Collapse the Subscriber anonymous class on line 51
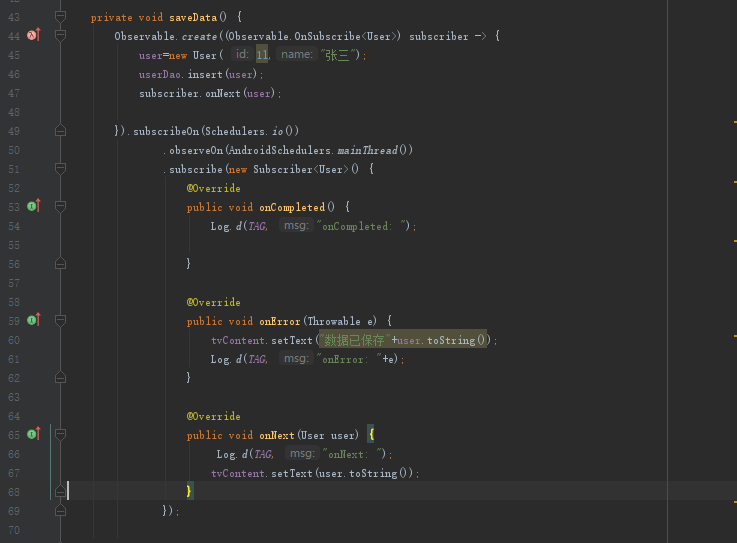Viewport: 737px width, 543px height. click(x=60, y=168)
